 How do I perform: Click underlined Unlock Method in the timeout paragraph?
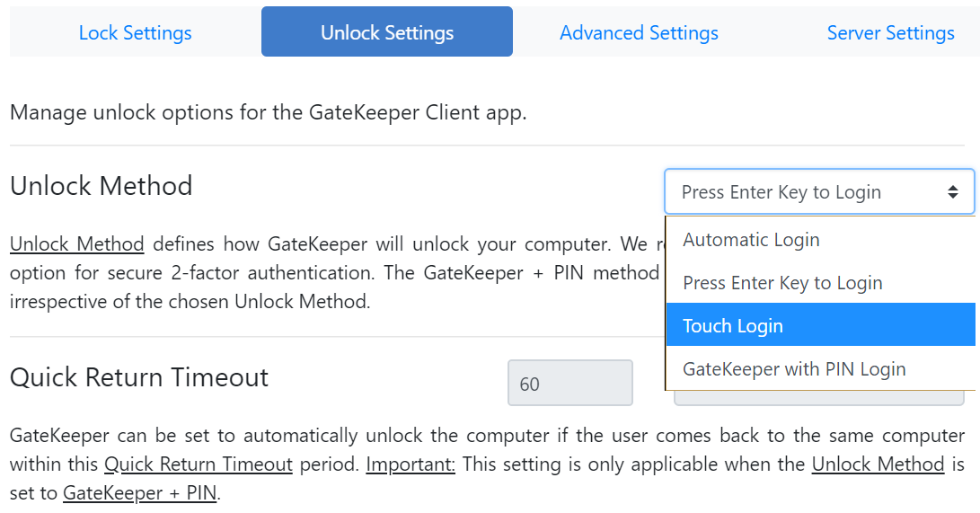point(878,464)
